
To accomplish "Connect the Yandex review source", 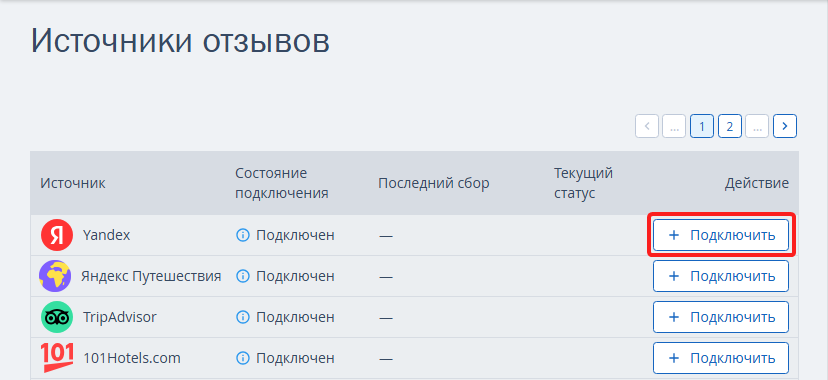I will [x=721, y=235].
